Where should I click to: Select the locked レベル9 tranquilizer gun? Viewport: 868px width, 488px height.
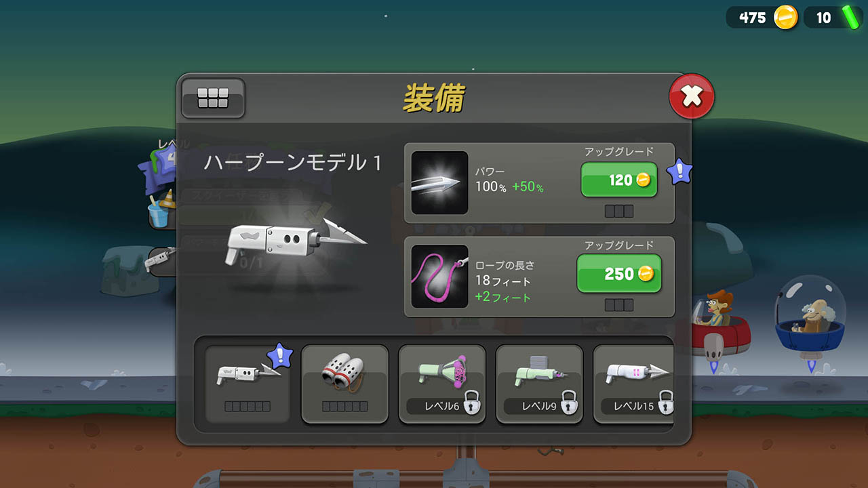click(539, 384)
